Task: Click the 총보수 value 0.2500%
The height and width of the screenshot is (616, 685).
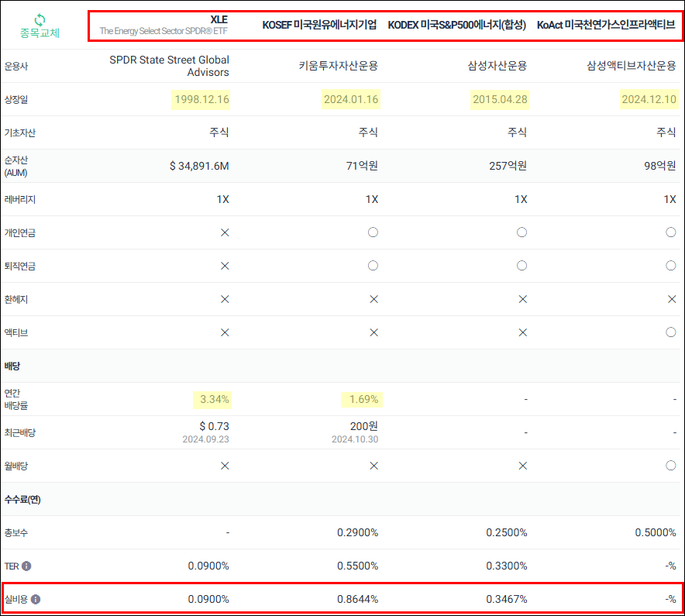Action: pyautogui.click(x=506, y=532)
